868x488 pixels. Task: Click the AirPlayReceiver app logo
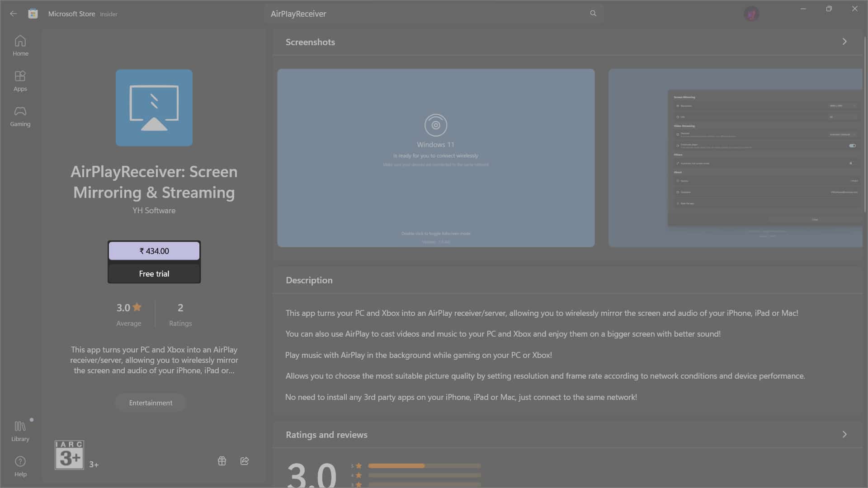tap(154, 108)
